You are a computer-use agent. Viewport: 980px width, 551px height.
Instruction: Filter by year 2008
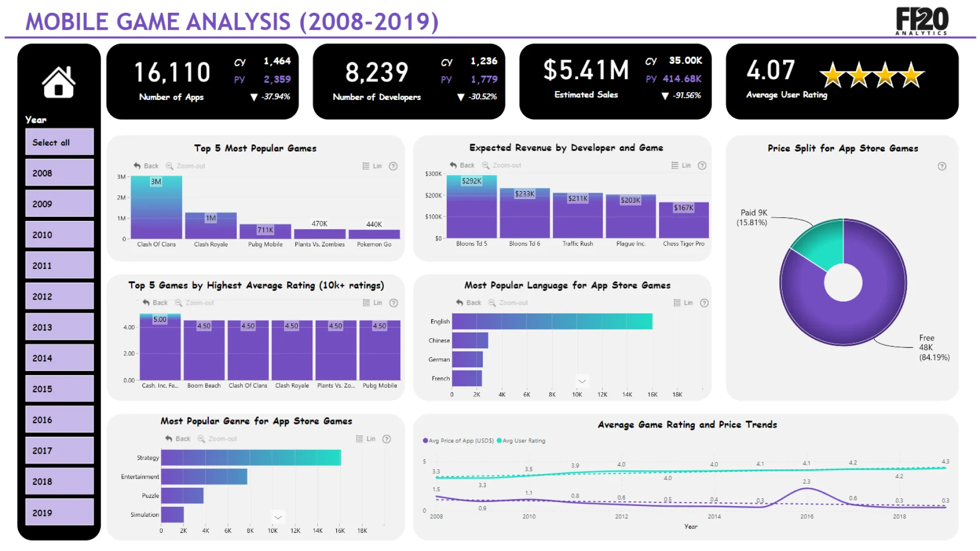coord(60,172)
